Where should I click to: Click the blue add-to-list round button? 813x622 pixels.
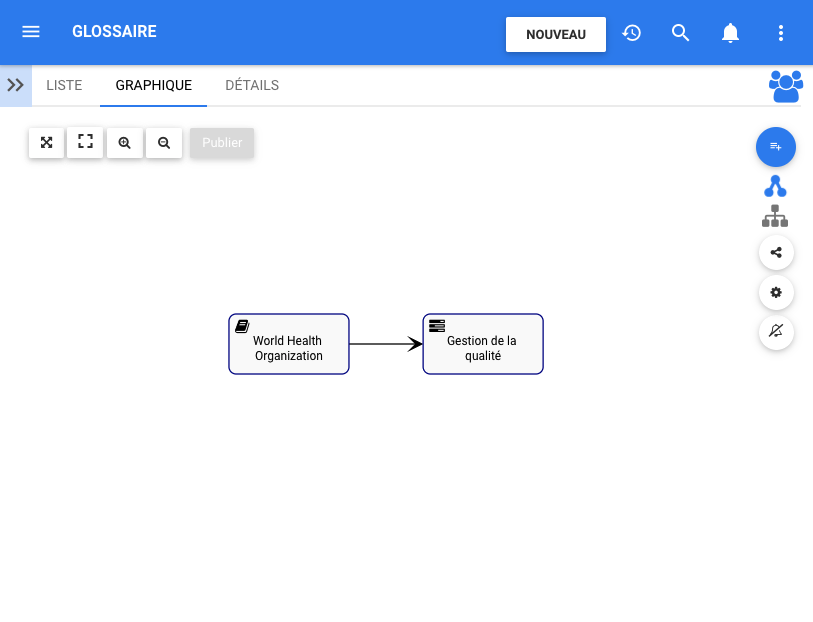pos(776,147)
